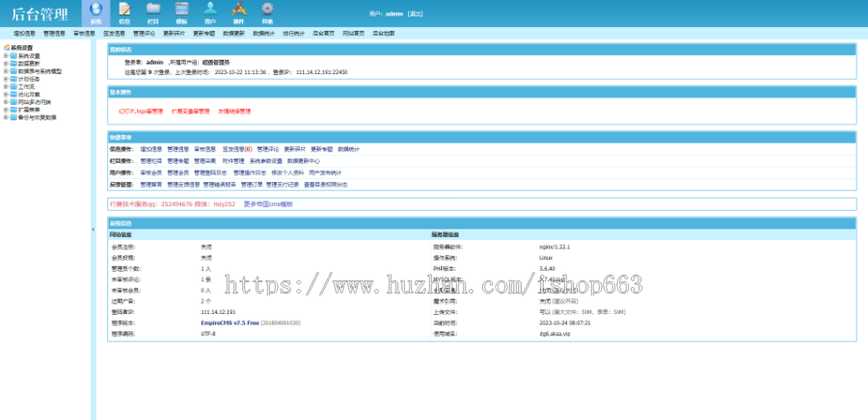This screenshot has width=868, height=420.
Task: Expand the 计划任务 plus sign
Action: [6, 79]
